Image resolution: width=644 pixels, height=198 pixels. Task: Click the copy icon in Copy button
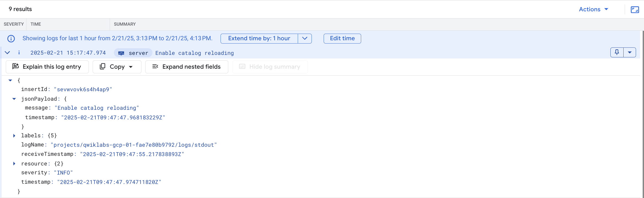[x=102, y=66]
